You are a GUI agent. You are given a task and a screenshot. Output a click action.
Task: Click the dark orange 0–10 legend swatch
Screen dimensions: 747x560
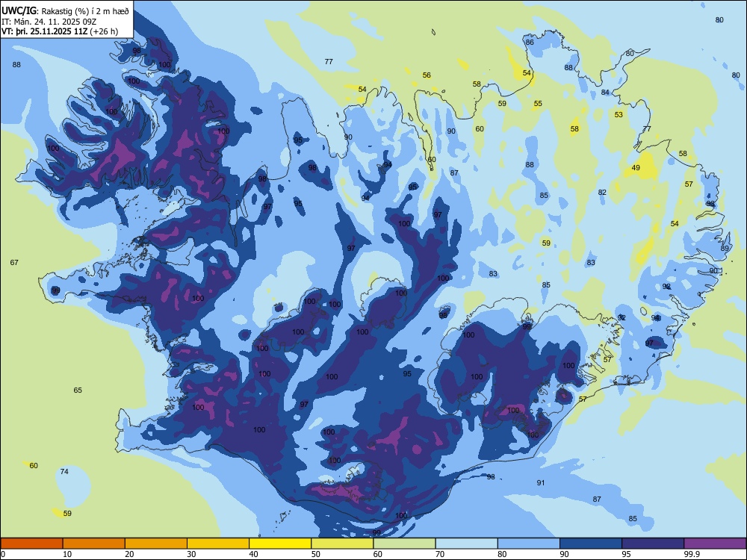[31, 544]
